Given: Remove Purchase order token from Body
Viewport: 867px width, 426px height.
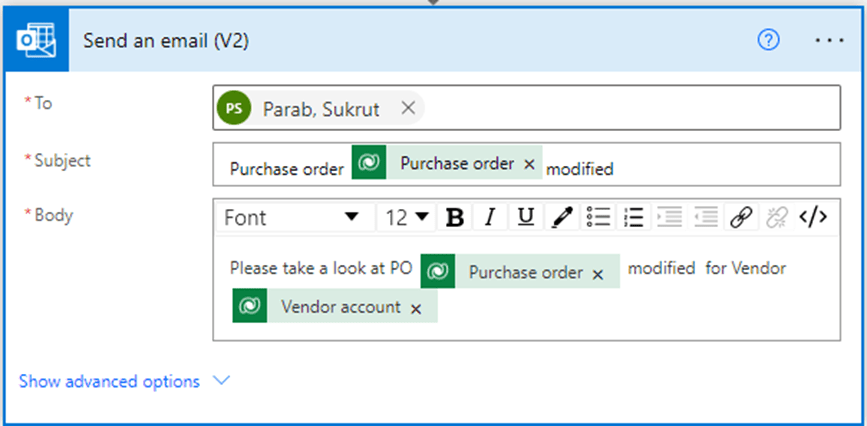Looking at the screenshot, I should tap(598, 274).
